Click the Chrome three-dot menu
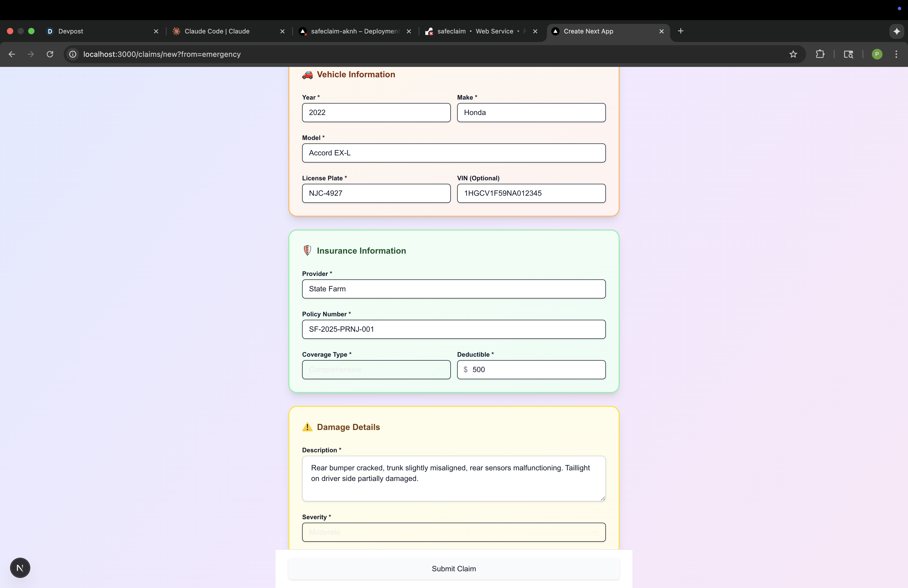 point(896,54)
